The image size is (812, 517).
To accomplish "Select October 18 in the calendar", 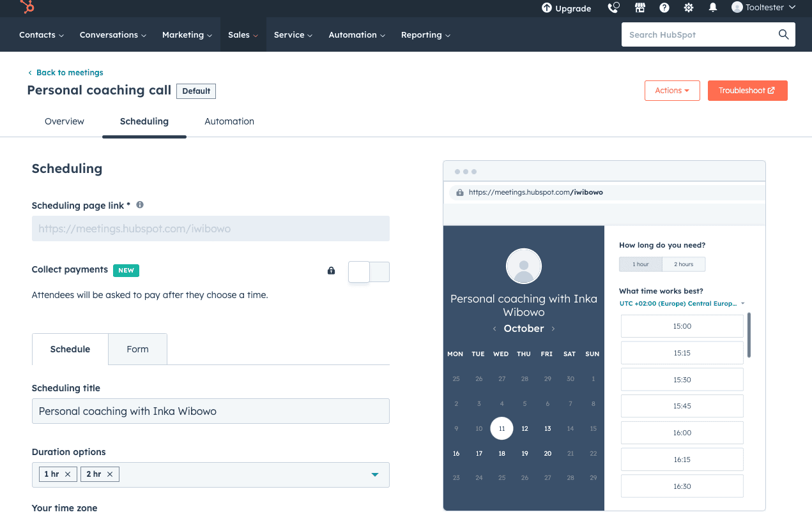I will coord(502,454).
